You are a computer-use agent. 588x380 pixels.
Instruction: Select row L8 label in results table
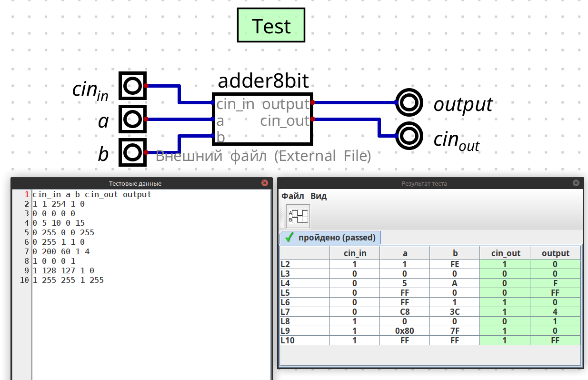(x=305, y=321)
